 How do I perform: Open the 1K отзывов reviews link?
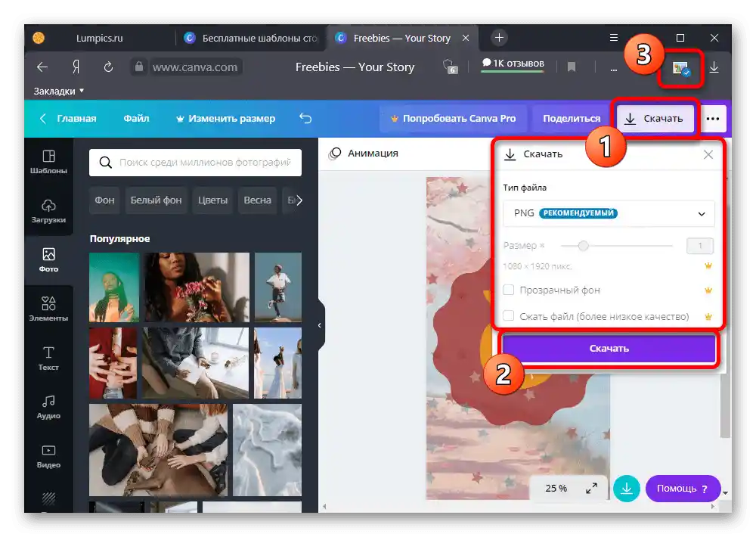point(513,64)
